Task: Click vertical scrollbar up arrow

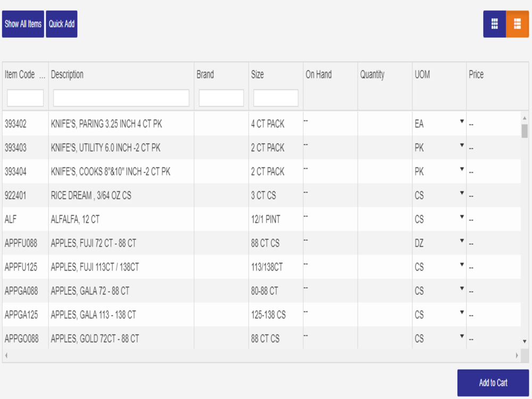Action: pos(525,118)
